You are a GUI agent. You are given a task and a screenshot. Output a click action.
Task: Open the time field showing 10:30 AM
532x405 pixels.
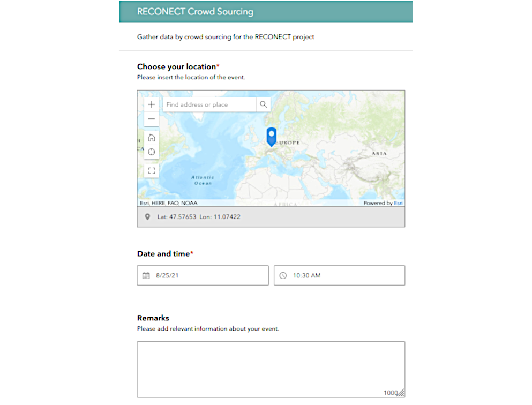pos(339,275)
